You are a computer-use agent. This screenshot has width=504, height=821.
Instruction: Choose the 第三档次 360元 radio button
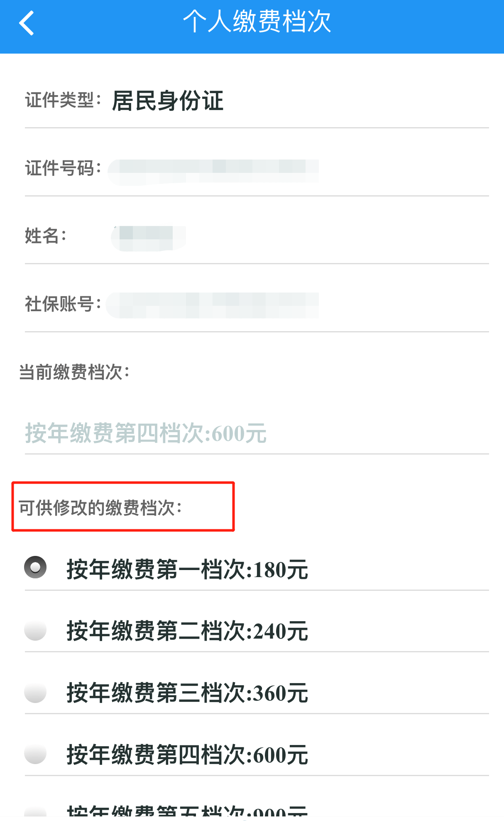pos(35,692)
